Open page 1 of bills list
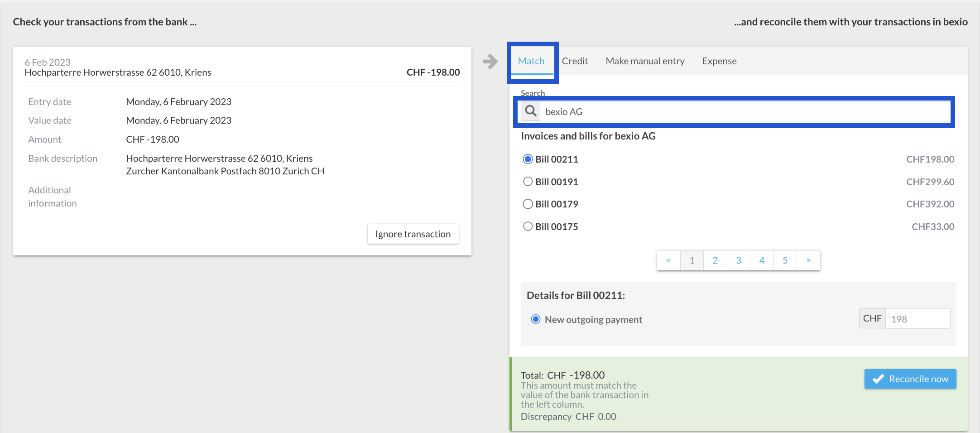 692,260
